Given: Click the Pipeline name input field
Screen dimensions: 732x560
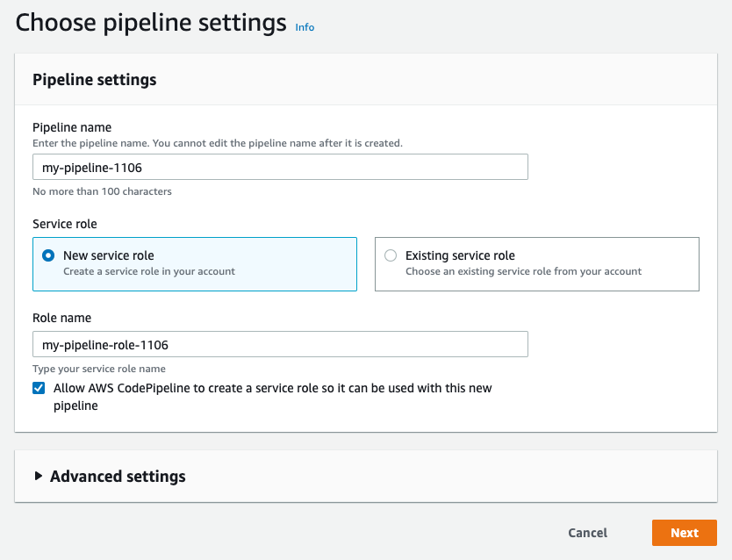Looking at the screenshot, I should tap(280, 167).
